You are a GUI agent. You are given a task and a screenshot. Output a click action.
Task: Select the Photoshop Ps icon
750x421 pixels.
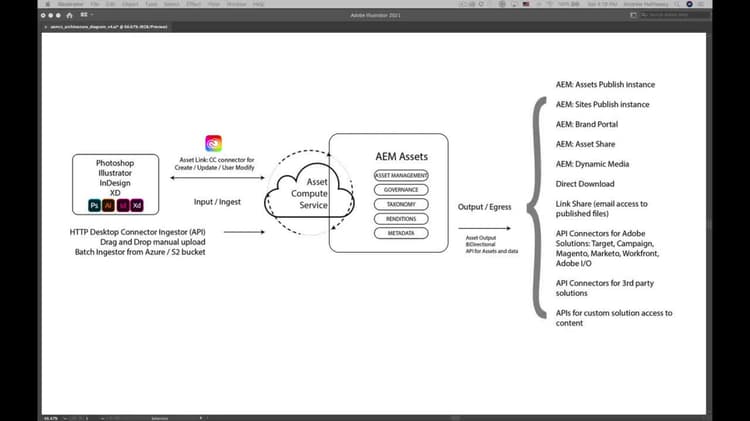(94, 205)
